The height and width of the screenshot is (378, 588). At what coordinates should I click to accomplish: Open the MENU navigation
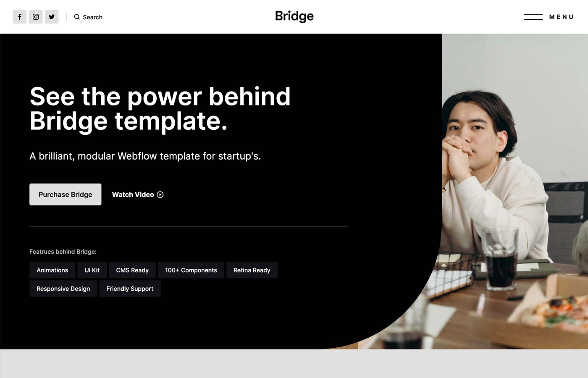561,17
